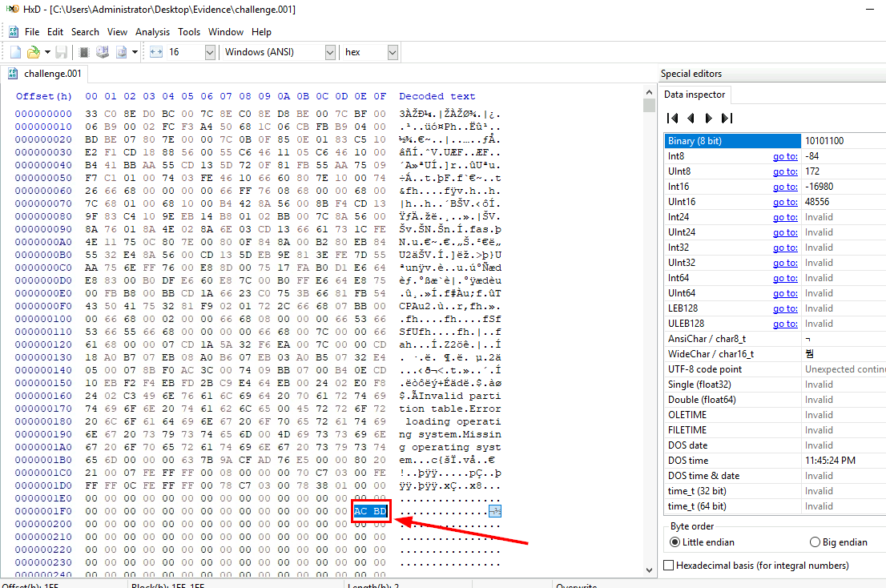The height and width of the screenshot is (588, 886).
Task: Open a disk with the drive icon
Action: pyautogui.click(x=103, y=53)
